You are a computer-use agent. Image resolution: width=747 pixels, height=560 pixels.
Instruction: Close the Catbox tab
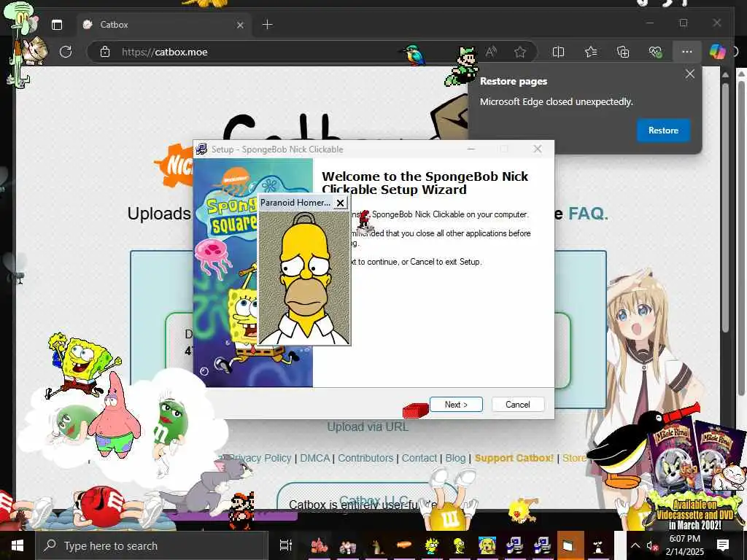(x=240, y=25)
